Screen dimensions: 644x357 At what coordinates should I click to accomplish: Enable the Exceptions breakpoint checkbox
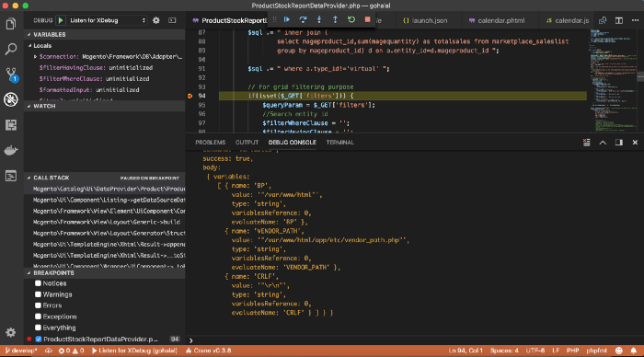(x=38, y=317)
